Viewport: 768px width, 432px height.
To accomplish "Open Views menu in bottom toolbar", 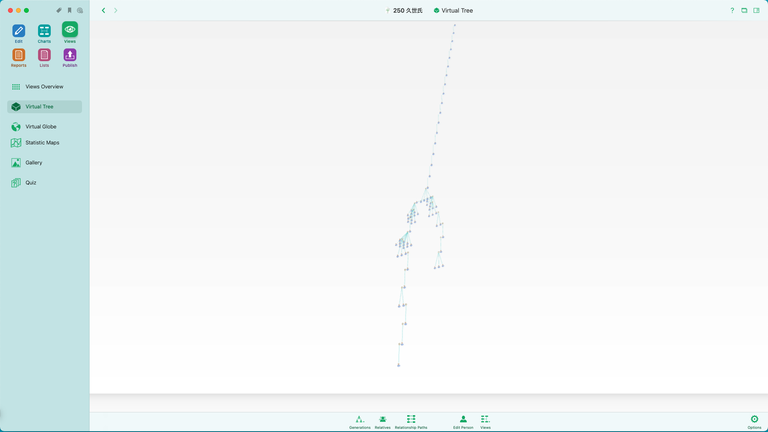I will click(x=485, y=422).
